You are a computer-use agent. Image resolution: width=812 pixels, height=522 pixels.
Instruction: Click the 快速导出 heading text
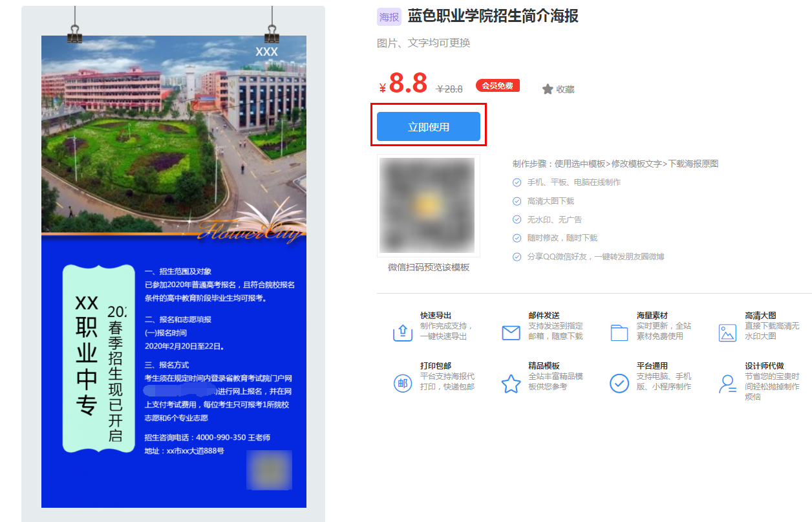[436, 316]
